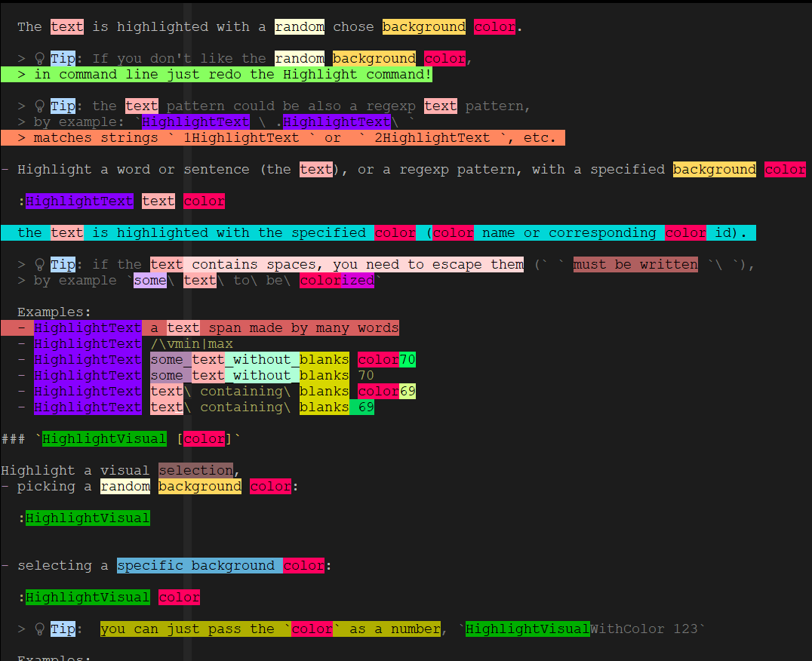Image resolution: width=812 pixels, height=661 pixels.
Task: Click "2HighlightText" in the orange line
Action: [x=432, y=137]
